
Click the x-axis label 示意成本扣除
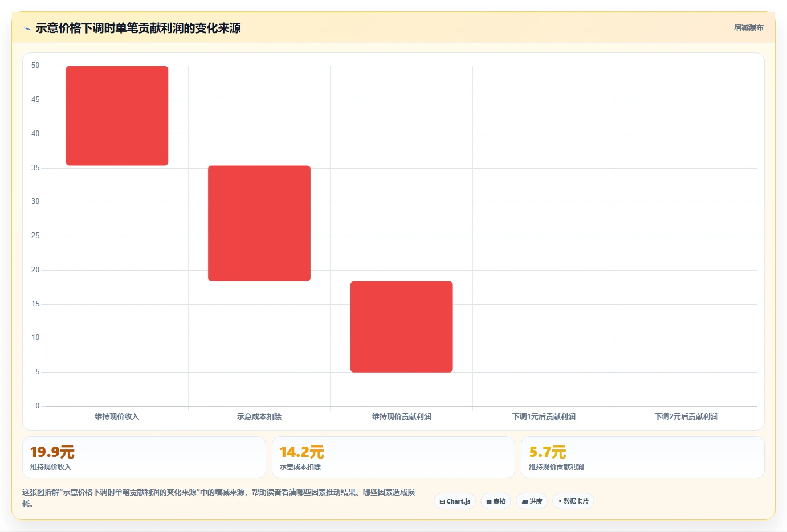click(259, 417)
